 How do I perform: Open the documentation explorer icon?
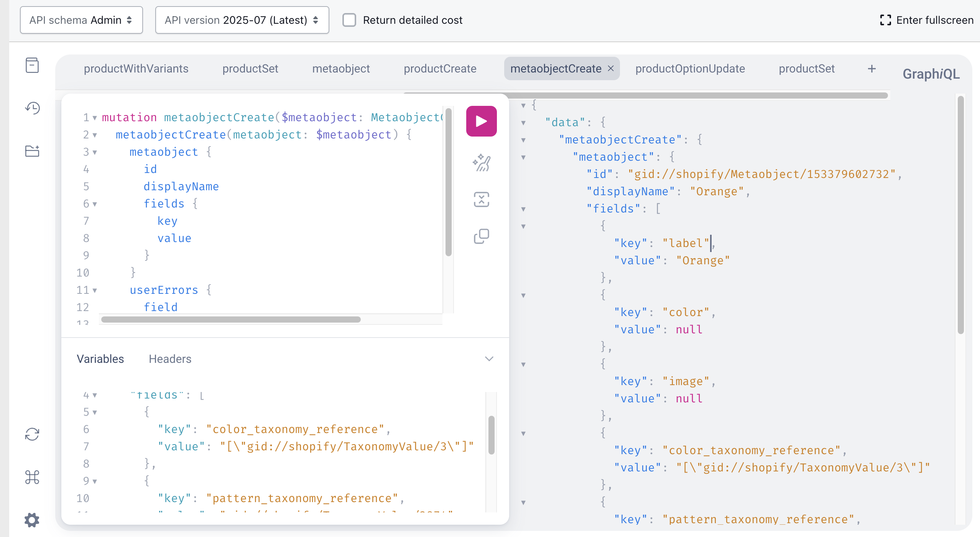[x=32, y=65]
